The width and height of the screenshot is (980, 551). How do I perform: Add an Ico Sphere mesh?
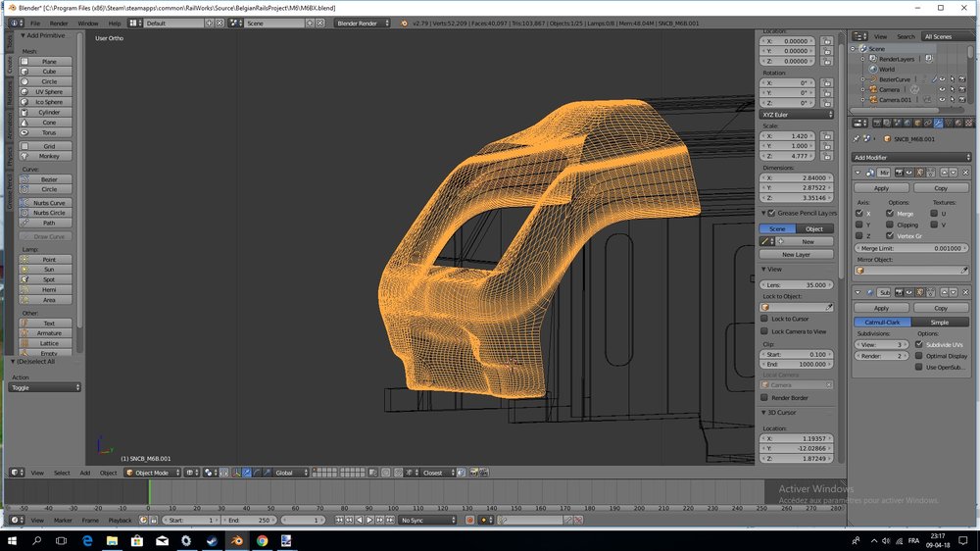pos(45,102)
